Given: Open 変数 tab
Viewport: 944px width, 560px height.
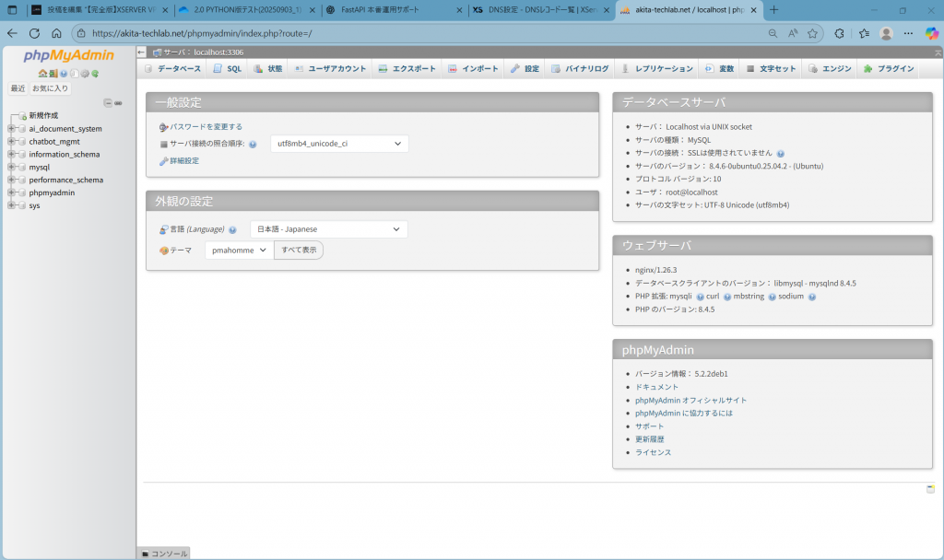Looking at the screenshot, I should coord(719,68).
